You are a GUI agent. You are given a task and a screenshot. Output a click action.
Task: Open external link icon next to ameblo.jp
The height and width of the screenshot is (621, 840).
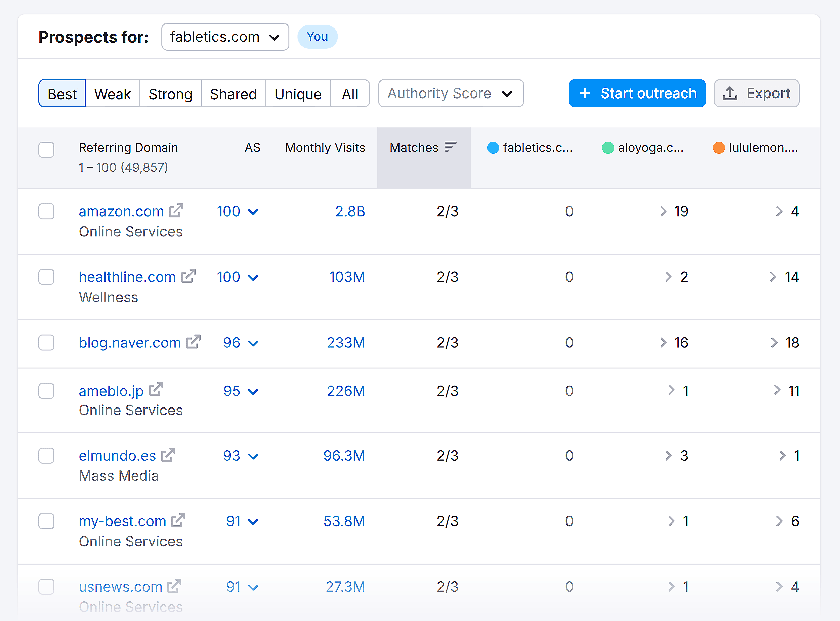[156, 390]
